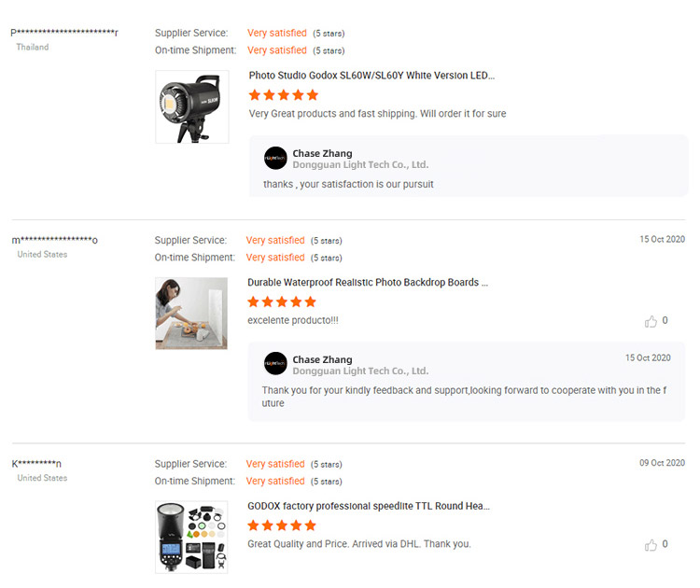Screen dimensions: 700x588
Task: Click Chase Zhang avatar in second reply
Action: (275, 365)
